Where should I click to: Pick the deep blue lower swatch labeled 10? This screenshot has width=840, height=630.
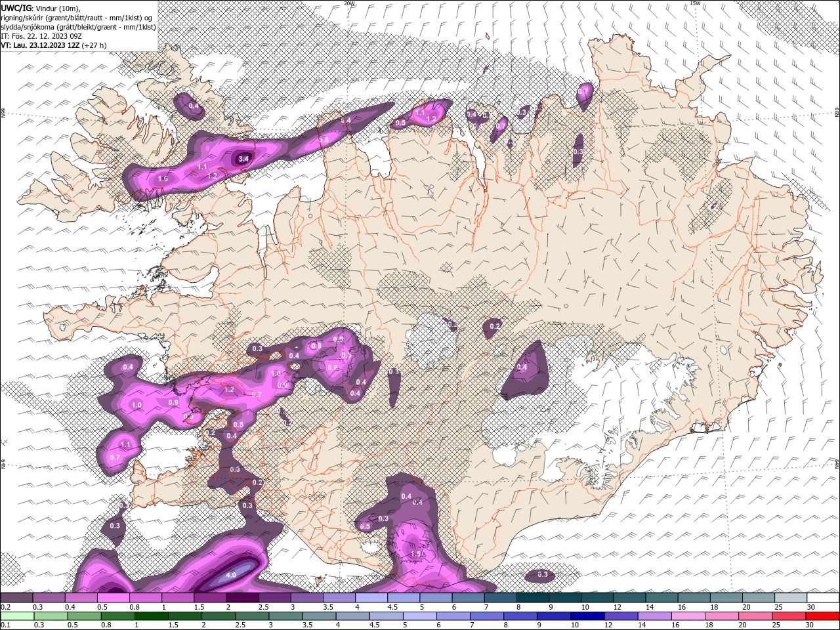[x=587, y=616]
